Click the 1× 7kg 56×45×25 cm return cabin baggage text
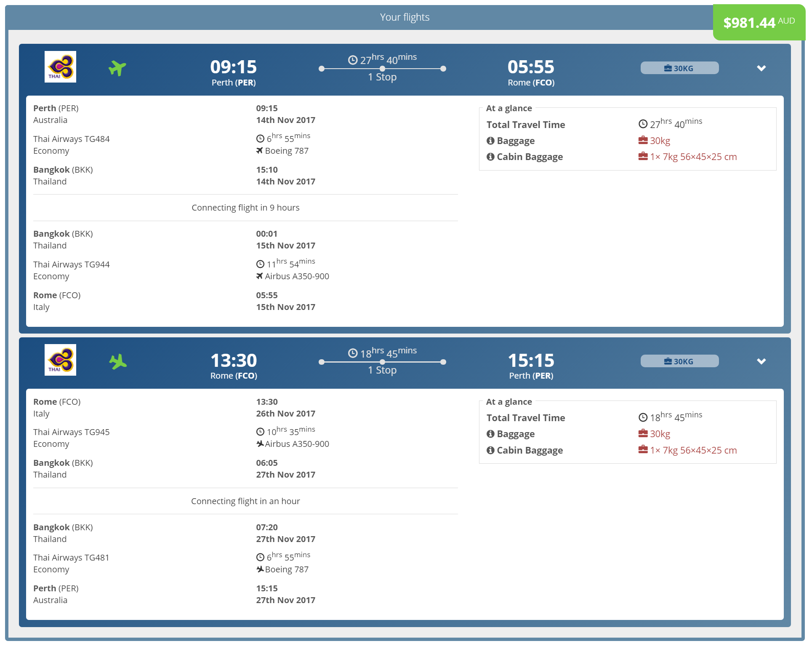The width and height of the screenshot is (812, 649). pyautogui.click(x=693, y=450)
